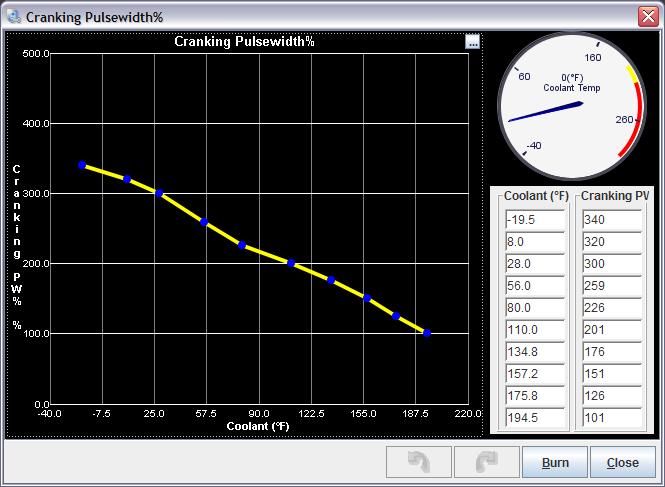Select the curve point at 300 percent
The height and width of the screenshot is (487, 665).
(159, 193)
